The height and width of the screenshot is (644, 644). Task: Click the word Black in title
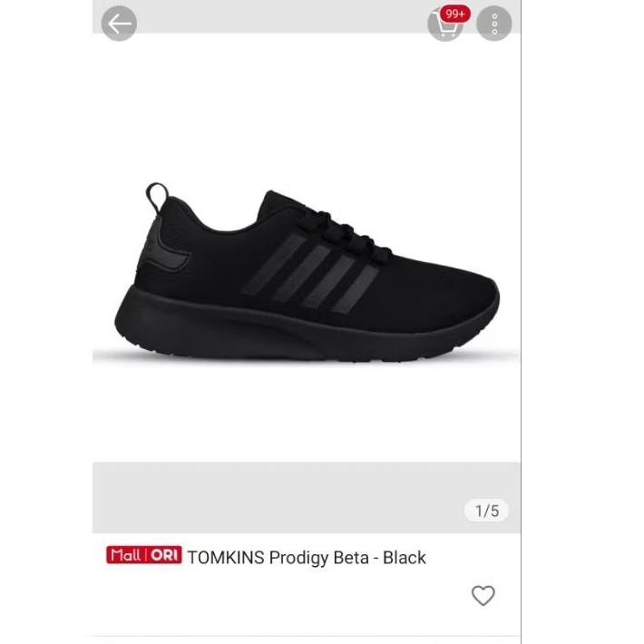click(x=405, y=558)
